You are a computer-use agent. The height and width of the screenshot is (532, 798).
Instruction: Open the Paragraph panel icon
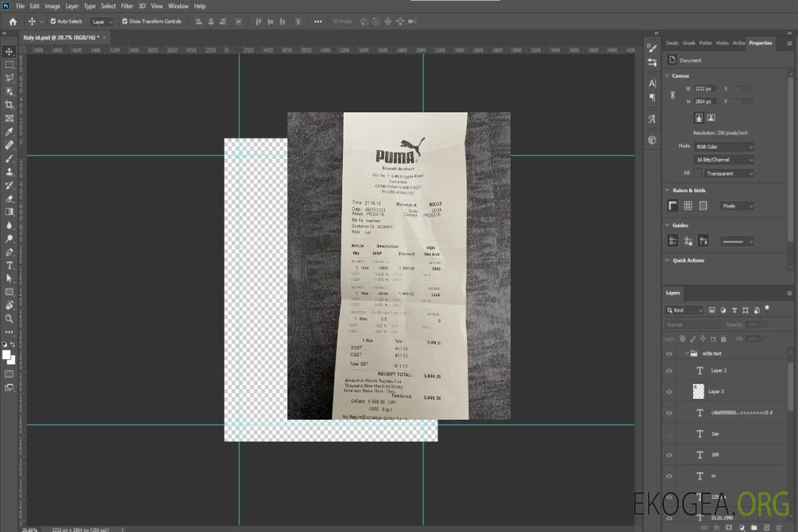click(652, 98)
